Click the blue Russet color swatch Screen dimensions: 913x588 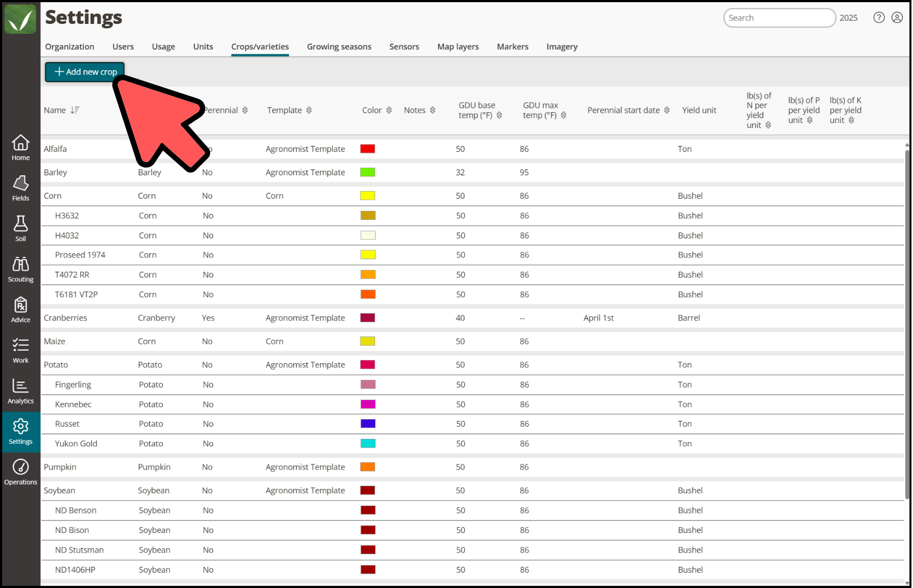pyautogui.click(x=368, y=424)
